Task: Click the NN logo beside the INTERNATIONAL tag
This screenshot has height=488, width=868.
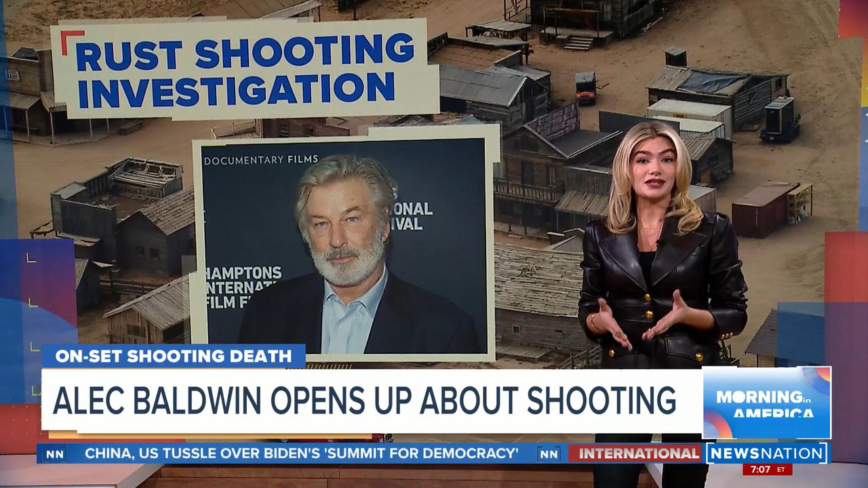Action: (548, 453)
